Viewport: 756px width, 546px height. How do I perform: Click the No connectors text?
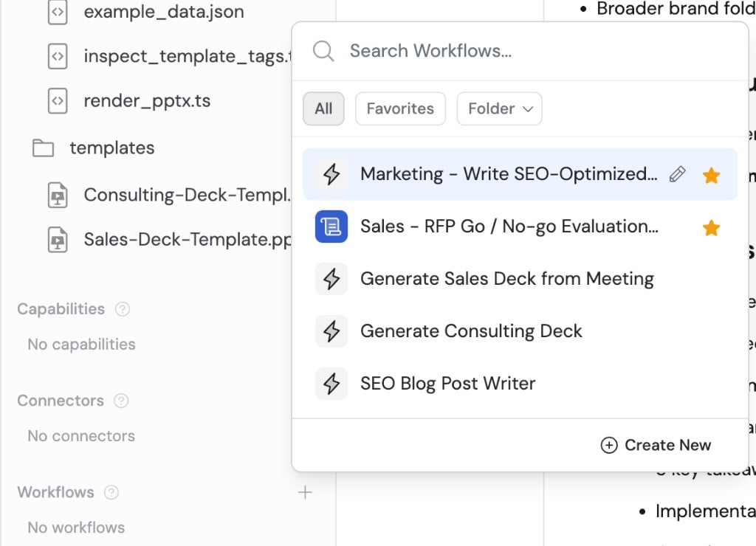81,435
